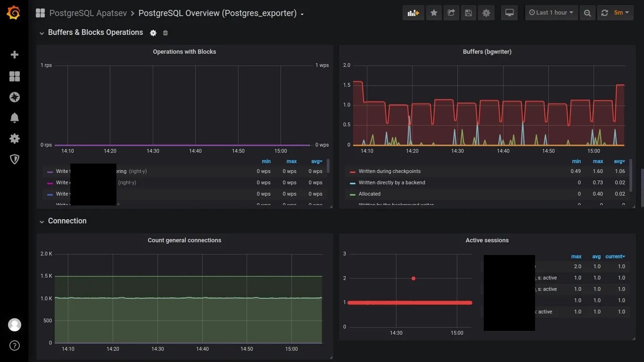Open the Configuration gear in the sidebar
The width and height of the screenshot is (644, 362).
point(14,139)
